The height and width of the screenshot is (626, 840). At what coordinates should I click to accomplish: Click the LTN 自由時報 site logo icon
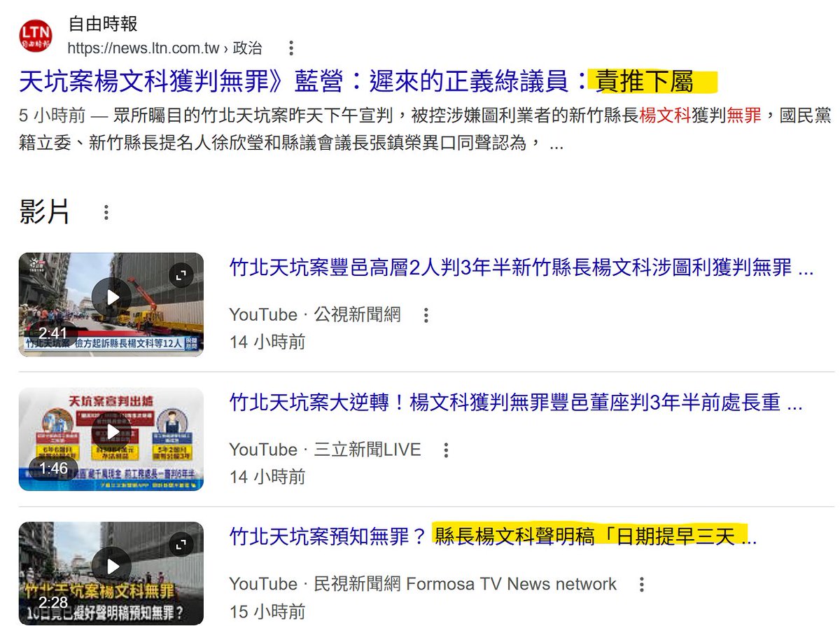[x=36, y=36]
